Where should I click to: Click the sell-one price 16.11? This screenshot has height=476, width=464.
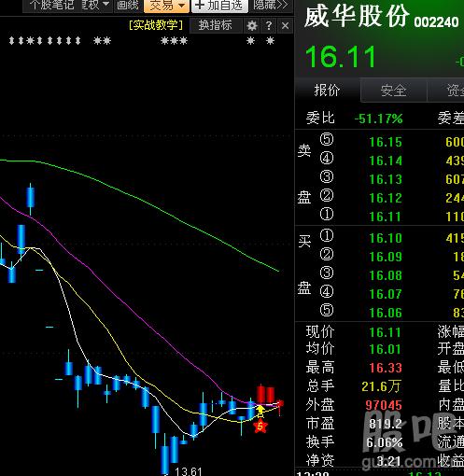(385, 217)
